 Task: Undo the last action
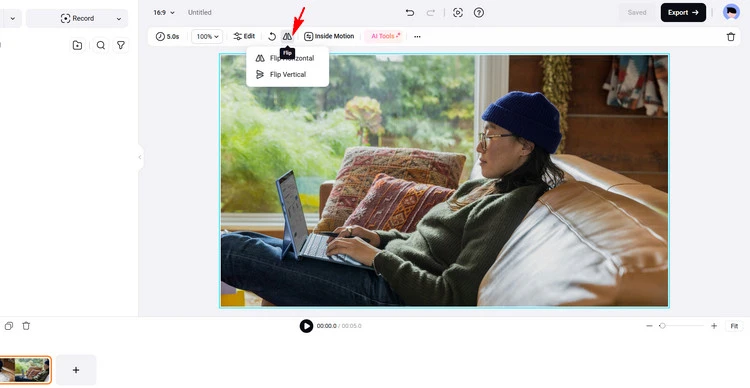click(409, 13)
